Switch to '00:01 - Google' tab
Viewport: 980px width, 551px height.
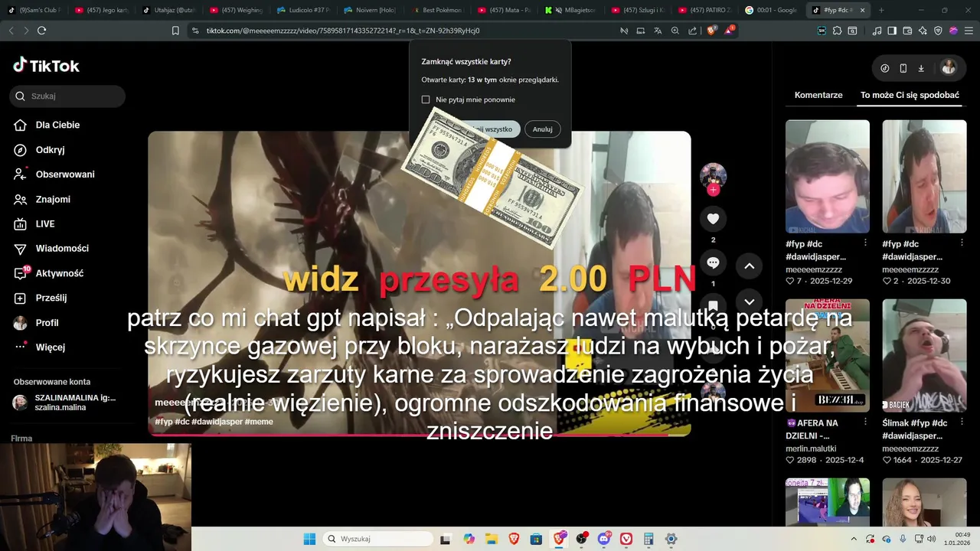tap(770, 10)
